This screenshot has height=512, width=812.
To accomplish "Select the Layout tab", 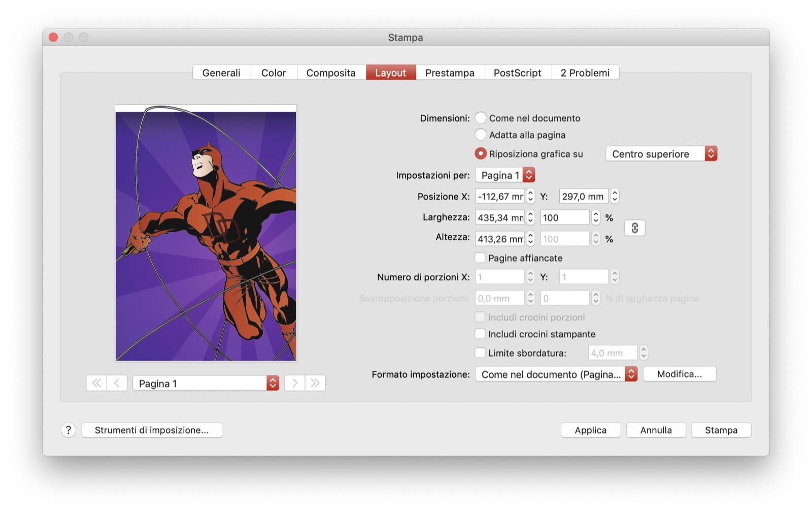I will [391, 73].
